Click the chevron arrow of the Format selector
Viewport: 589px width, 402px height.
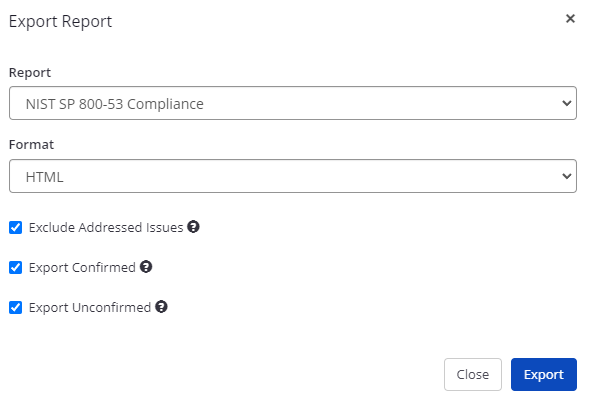click(x=567, y=176)
